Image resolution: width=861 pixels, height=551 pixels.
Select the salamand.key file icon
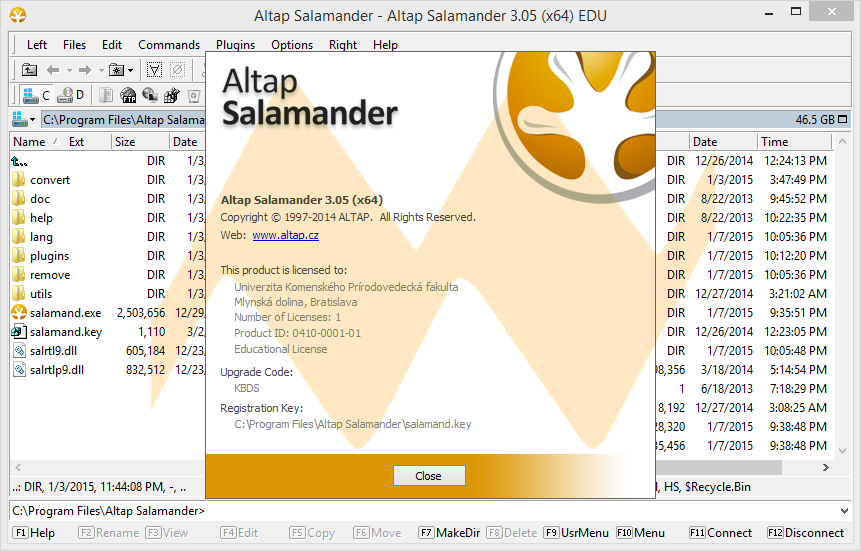[x=19, y=332]
